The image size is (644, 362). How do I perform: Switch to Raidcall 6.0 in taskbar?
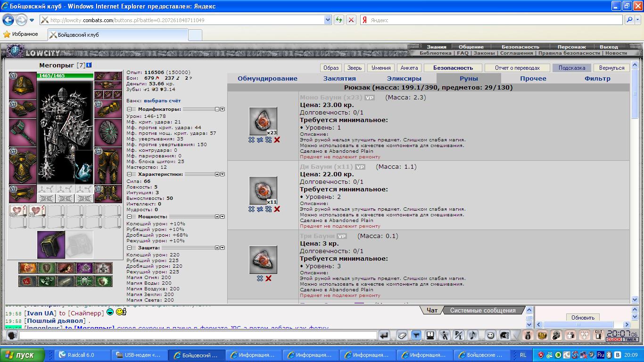click(83, 355)
